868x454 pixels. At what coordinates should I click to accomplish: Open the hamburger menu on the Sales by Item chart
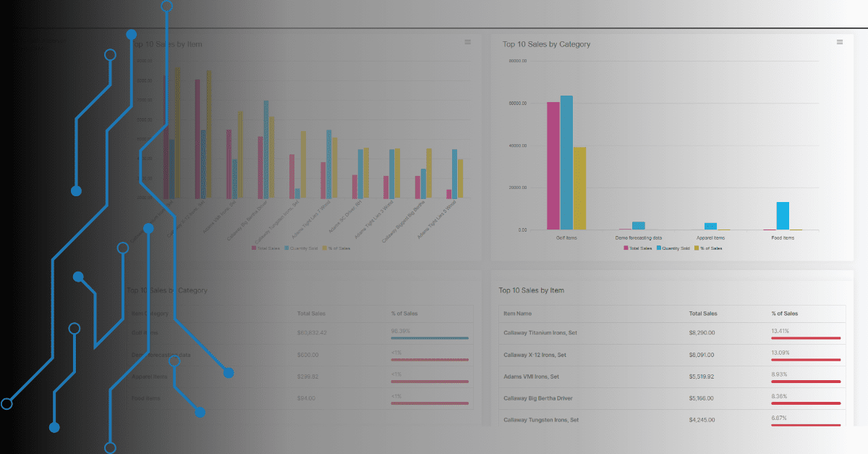click(x=467, y=42)
